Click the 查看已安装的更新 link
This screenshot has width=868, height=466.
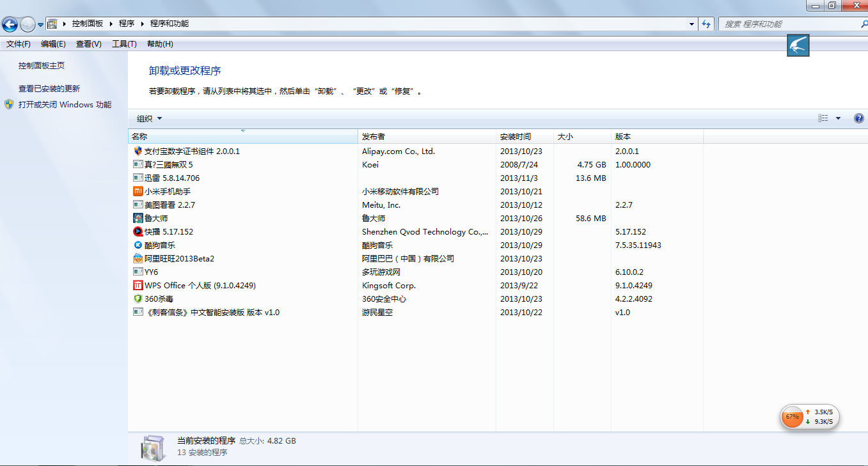(49, 89)
